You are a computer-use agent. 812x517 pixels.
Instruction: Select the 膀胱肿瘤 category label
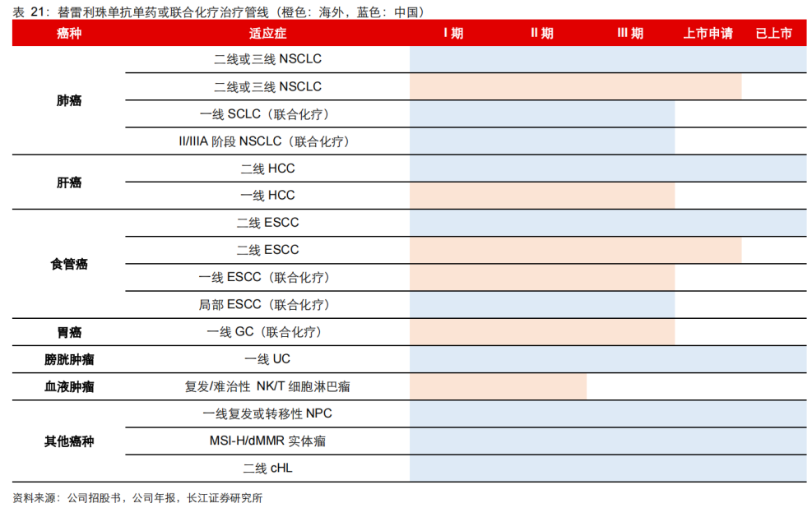click(x=69, y=359)
